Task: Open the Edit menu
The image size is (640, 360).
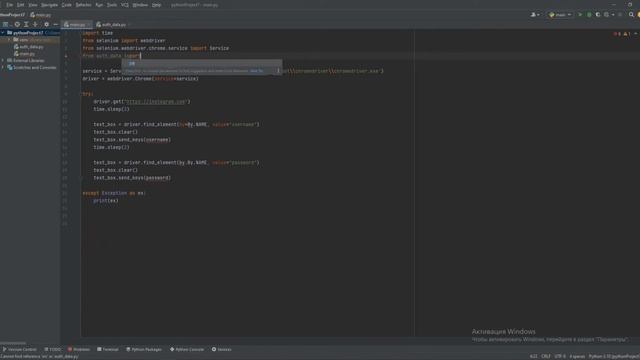Action: 20,5
